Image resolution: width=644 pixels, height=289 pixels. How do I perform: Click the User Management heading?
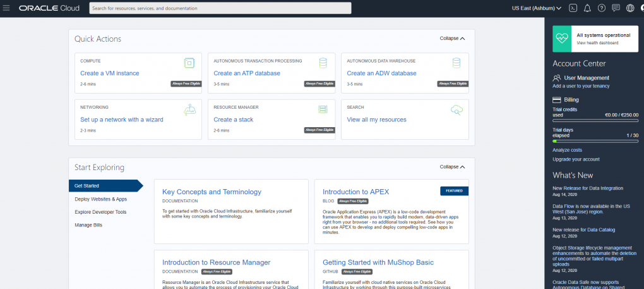point(587,78)
